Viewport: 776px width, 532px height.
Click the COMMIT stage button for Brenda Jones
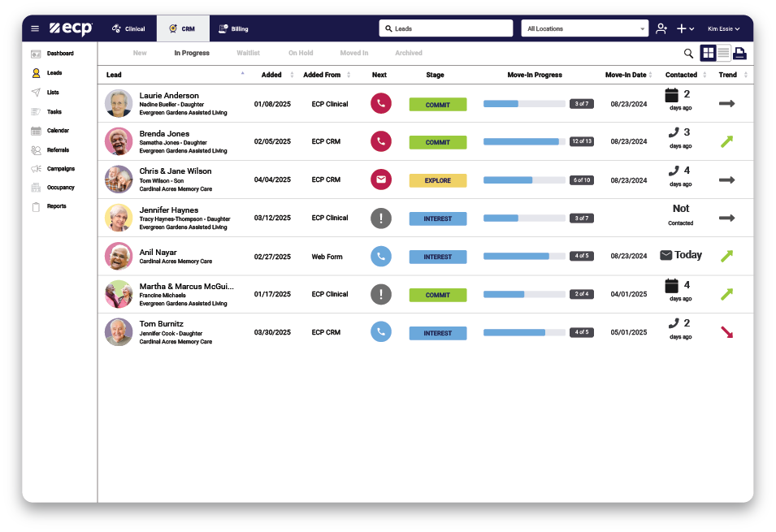(437, 142)
